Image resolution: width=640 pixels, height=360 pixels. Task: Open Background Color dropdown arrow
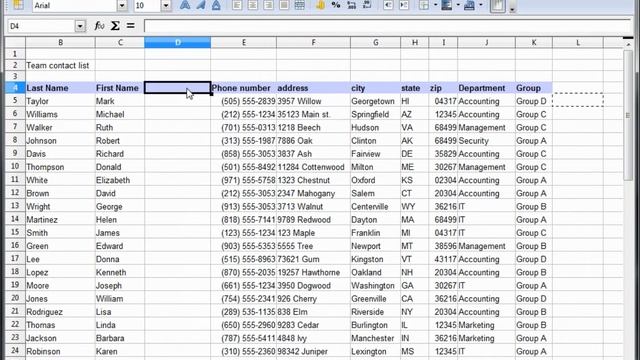(458, 5)
